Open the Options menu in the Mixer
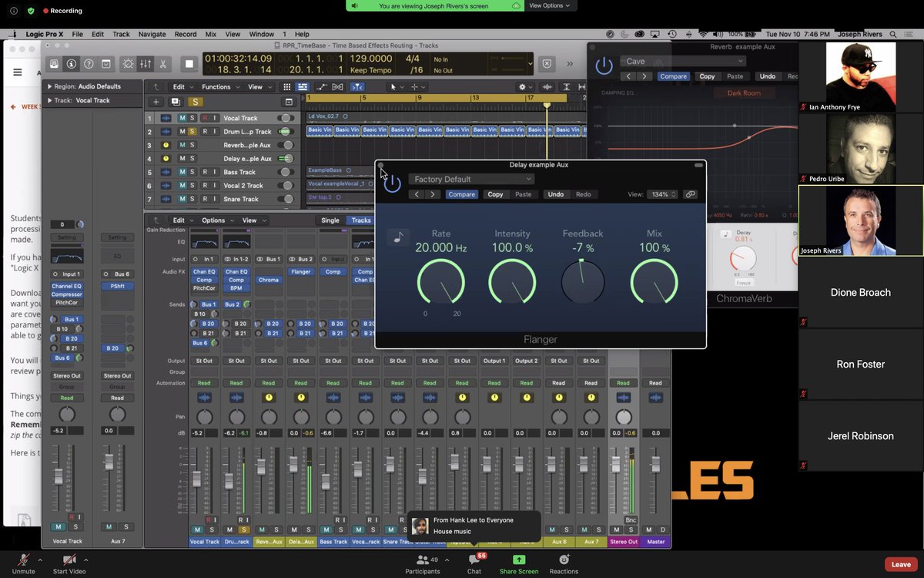The image size is (924, 578). (x=216, y=220)
